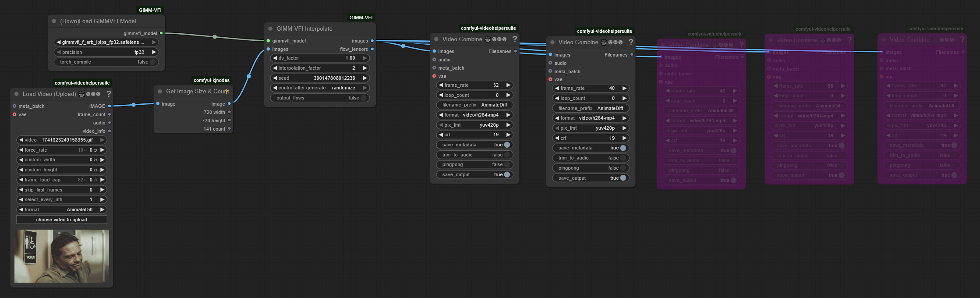Collapse the Get Image Size & Count node via its title dot
This screenshot has height=298, width=980.
click(160, 91)
